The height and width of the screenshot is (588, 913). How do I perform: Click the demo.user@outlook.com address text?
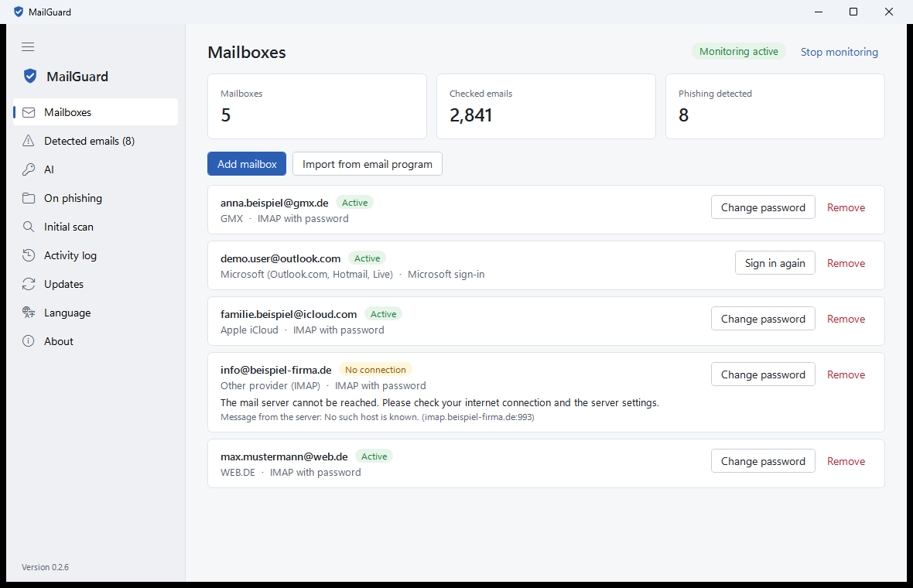280,258
